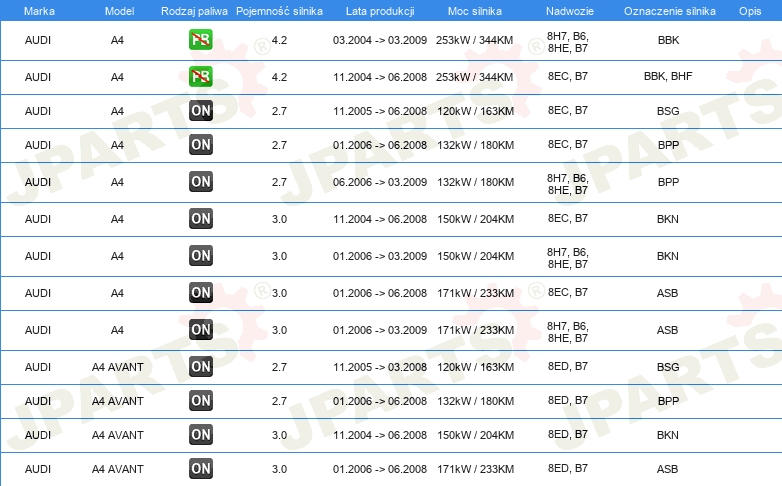Click the ON diesel icon in the A4 8EC BSG row

pos(201,110)
